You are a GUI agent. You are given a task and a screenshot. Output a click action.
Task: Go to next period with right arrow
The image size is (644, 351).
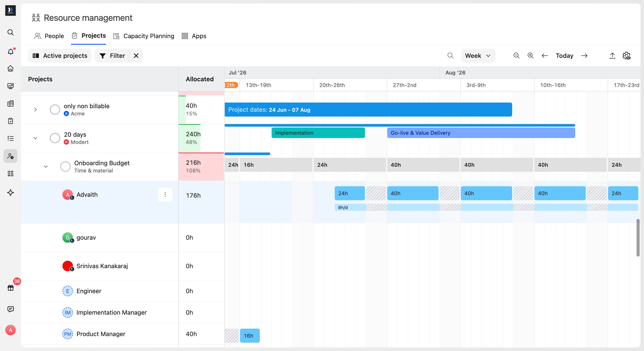[x=584, y=55]
